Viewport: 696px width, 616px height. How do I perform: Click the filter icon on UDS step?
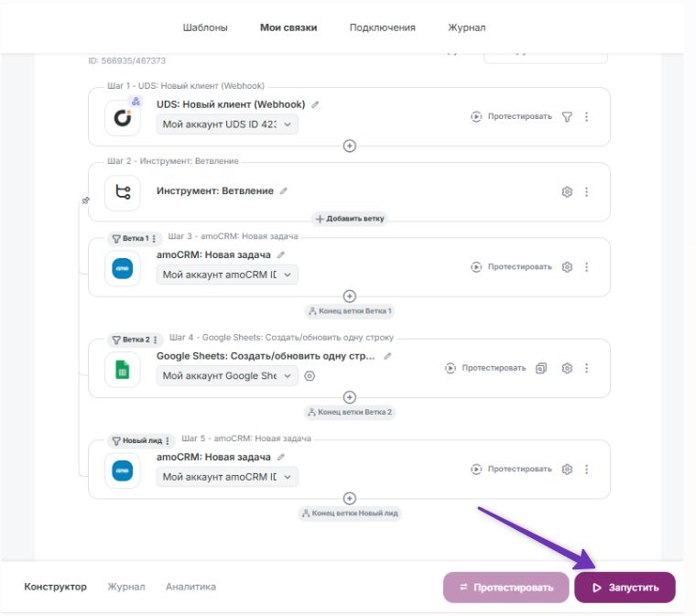pyautogui.click(x=567, y=117)
